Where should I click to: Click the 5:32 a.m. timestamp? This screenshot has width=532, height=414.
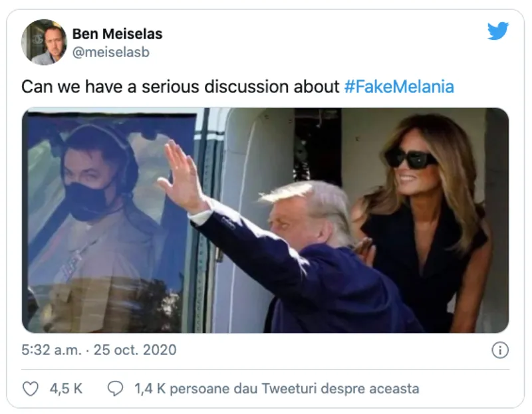pos(53,350)
